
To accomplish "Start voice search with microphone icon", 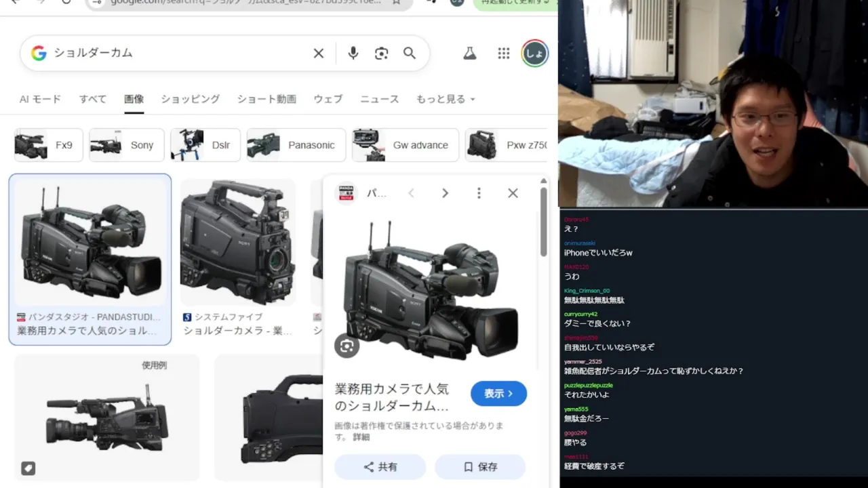I will (x=353, y=54).
